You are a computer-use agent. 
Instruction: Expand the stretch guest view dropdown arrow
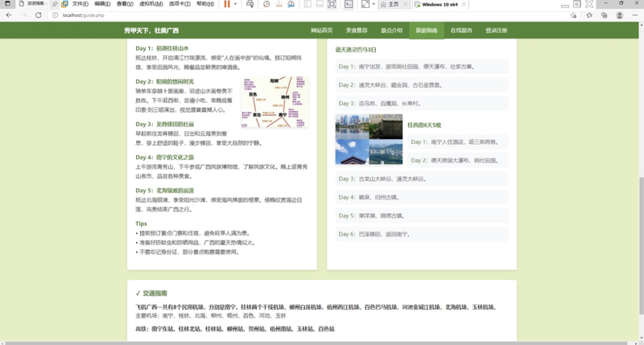(x=374, y=4)
